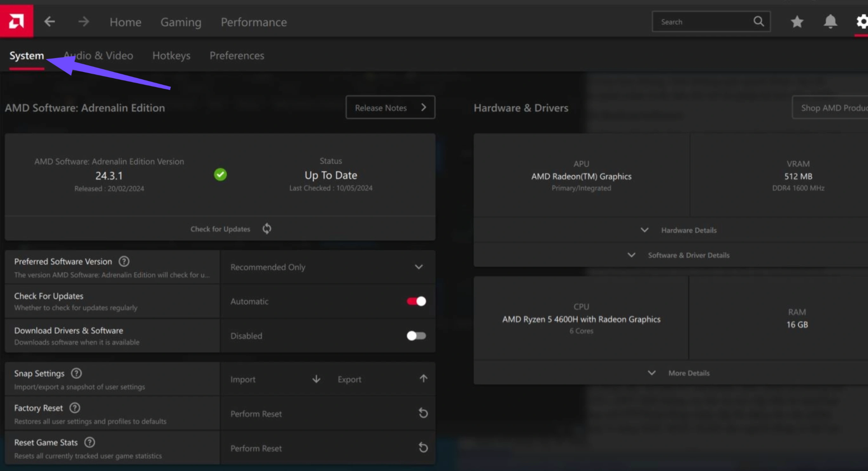868x471 pixels.
Task: Open notifications bell icon
Action: (x=830, y=22)
